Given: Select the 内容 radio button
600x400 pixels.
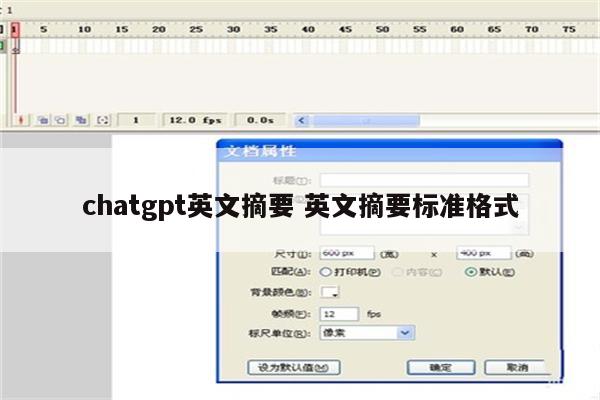Looking at the screenshot, I should pyautogui.click(x=398, y=272).
